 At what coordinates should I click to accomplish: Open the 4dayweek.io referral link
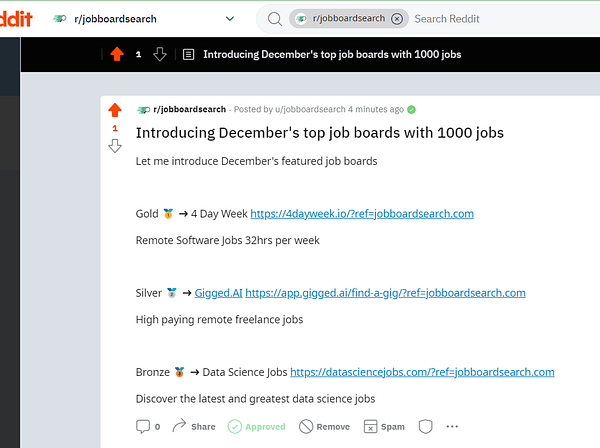361,213
